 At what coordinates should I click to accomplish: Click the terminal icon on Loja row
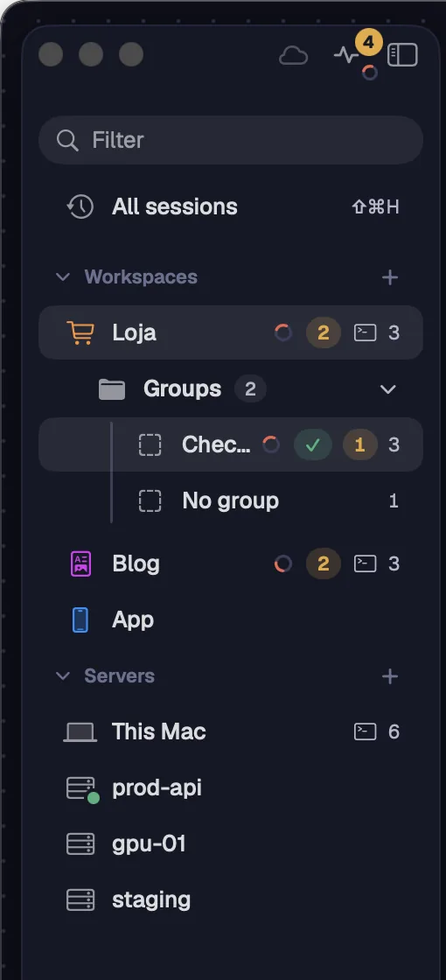366,332
